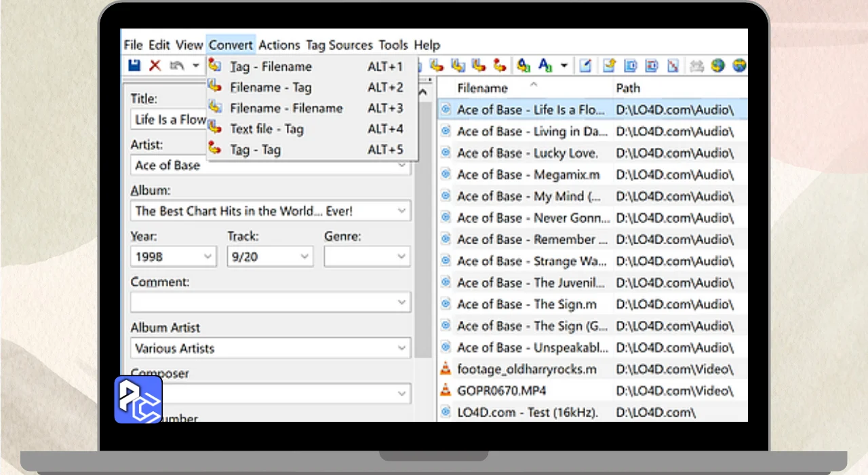Open the Year dropdown showing 1998
The width and height of the screenshot is (868, 475).
point(208,257)
